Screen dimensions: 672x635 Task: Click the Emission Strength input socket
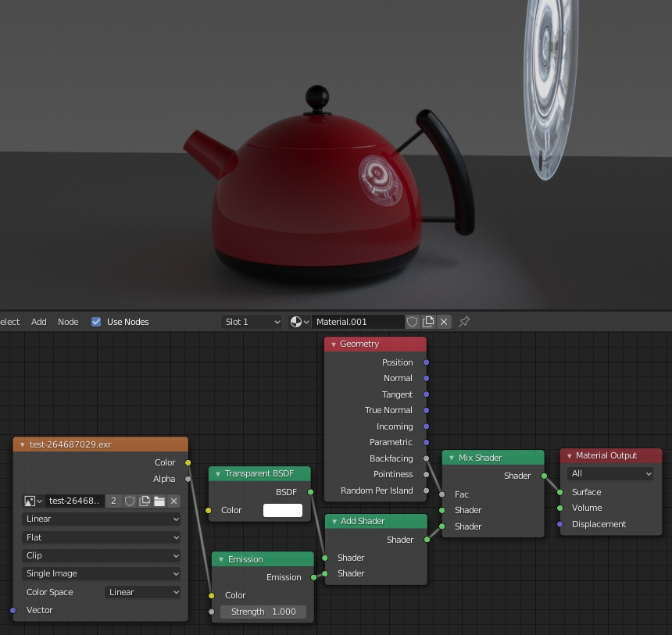(x=211, y=612)
